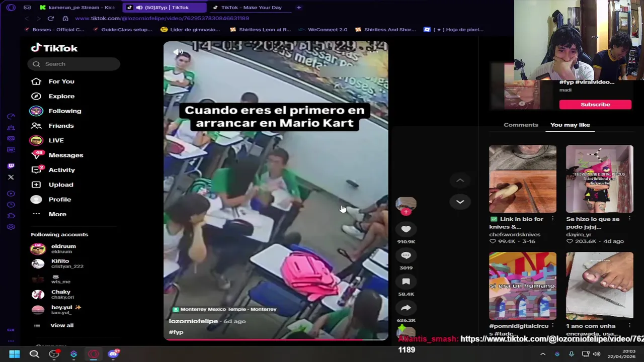644x362 pixels.
Task: Open the Windows Start menu
Action: pos(14,354)
